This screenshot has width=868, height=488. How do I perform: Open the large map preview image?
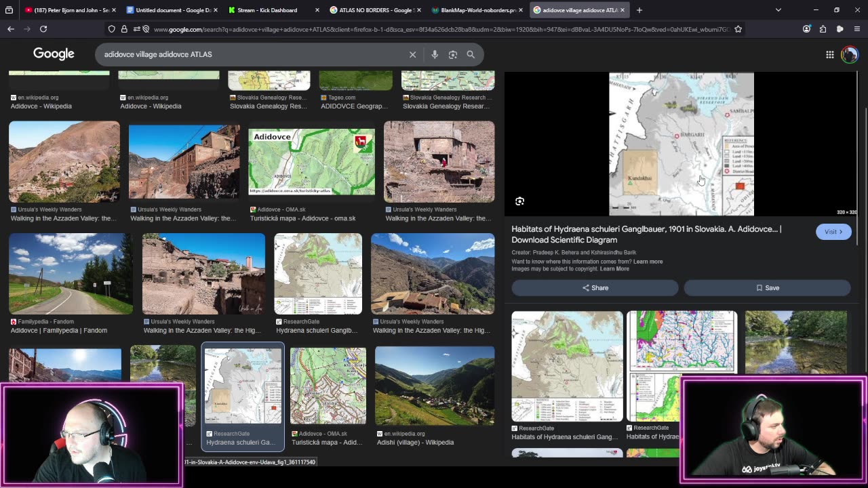[x=682, y=144]
